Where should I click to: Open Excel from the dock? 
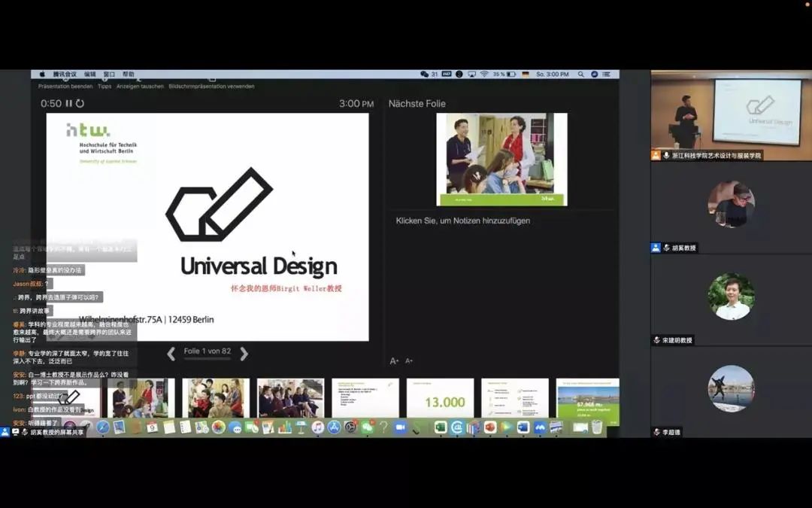(x=440, y=427)
